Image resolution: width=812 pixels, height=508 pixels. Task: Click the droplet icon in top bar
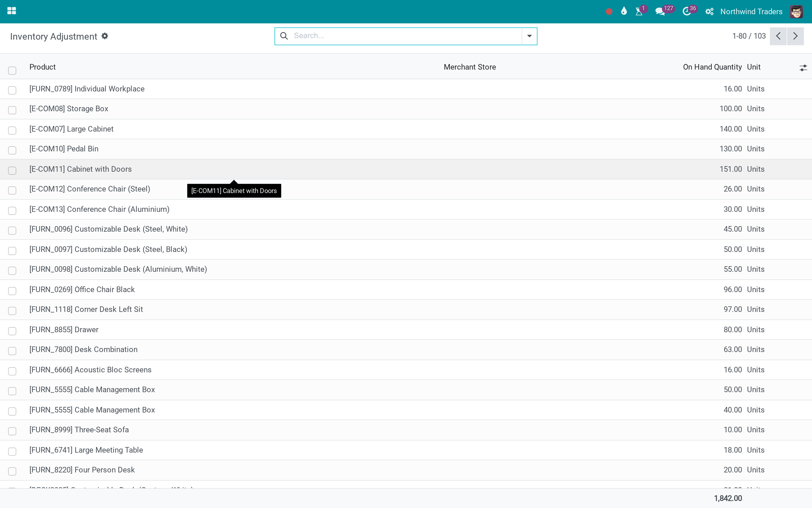[624, 11]
